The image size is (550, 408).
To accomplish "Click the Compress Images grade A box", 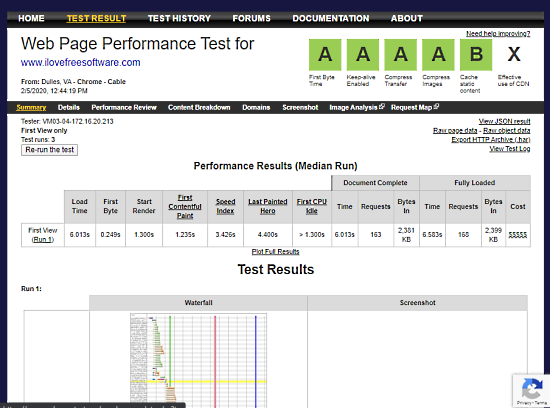I will [438, 55].
